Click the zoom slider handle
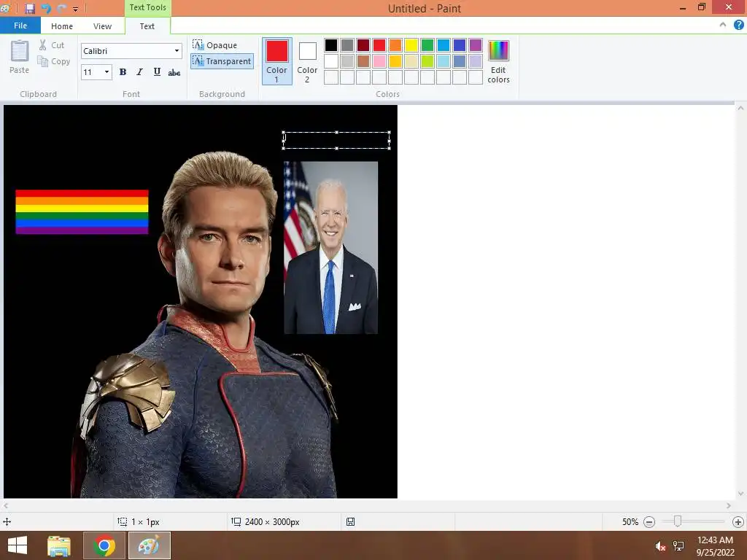This screenshot has width=747, height=560. pyautogui.click(x=678, y=522)
